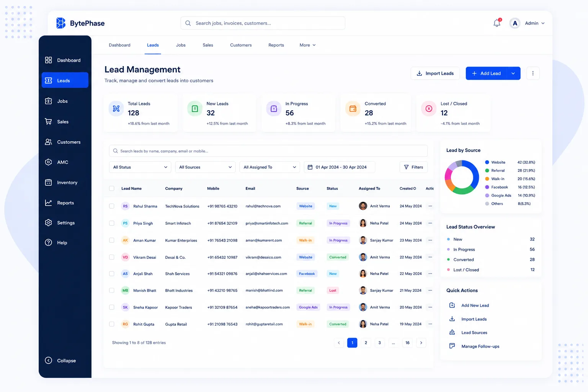The width and height of the screenshot is (588, 392).
Task: Select the Rahul Sharma row checkbox
Action: tap(112, 206)
